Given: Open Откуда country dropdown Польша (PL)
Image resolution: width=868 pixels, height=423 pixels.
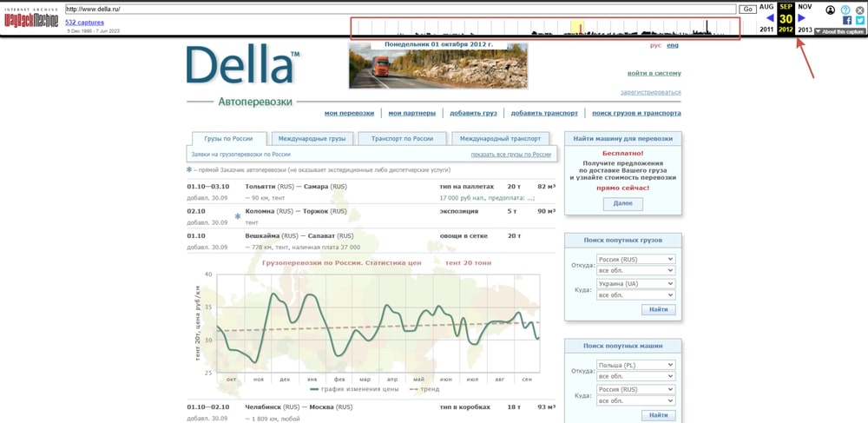Looking at the screenshot, I should [x=636, y=365].
